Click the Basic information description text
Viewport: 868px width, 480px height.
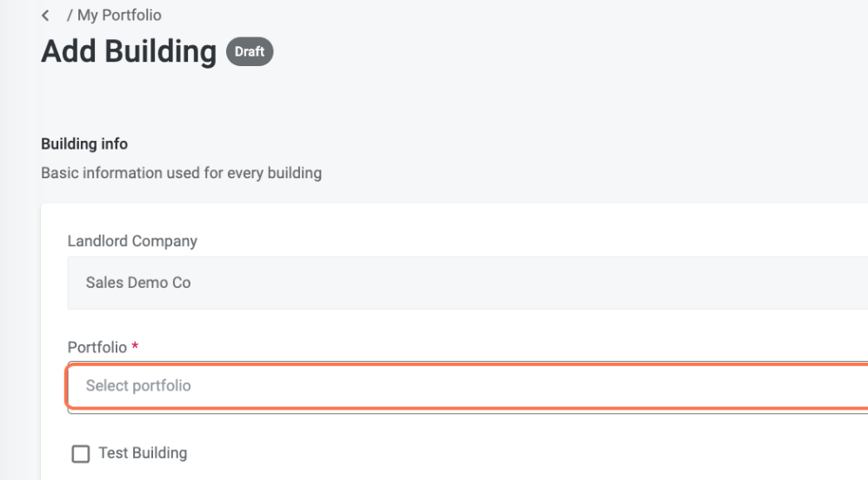(x=181, y=173)
